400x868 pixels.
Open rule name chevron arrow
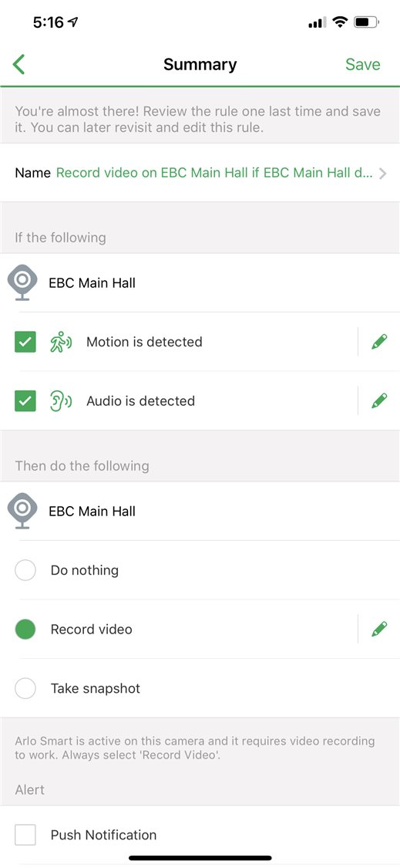click(382, 174)
